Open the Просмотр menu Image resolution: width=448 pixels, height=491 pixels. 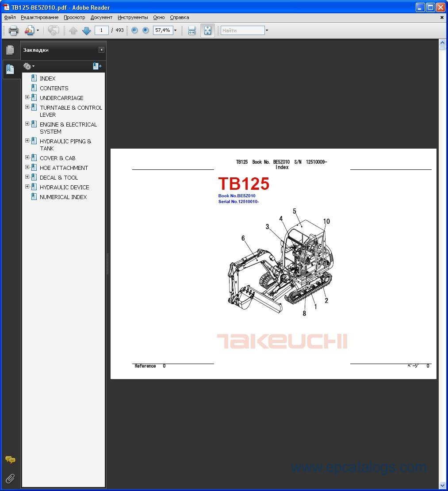click(74, 17)
